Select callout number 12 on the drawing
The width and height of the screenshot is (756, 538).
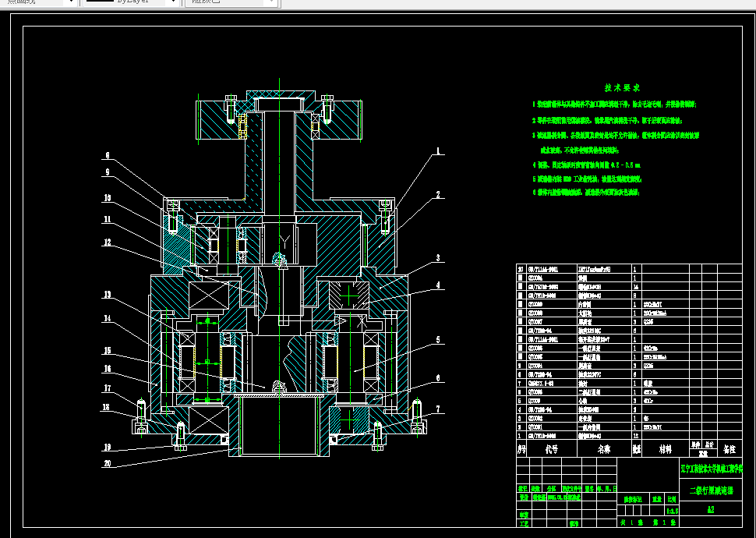tap(108, 242)
